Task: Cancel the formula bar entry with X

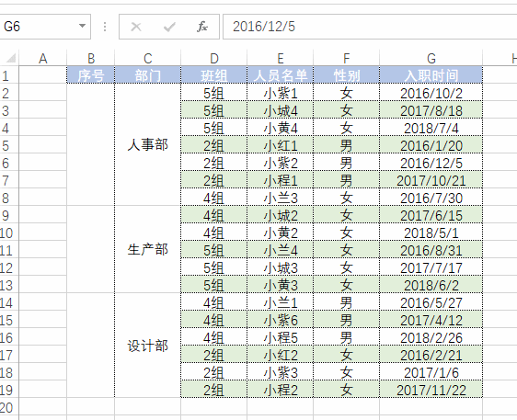Action: [x=136, y=27]
